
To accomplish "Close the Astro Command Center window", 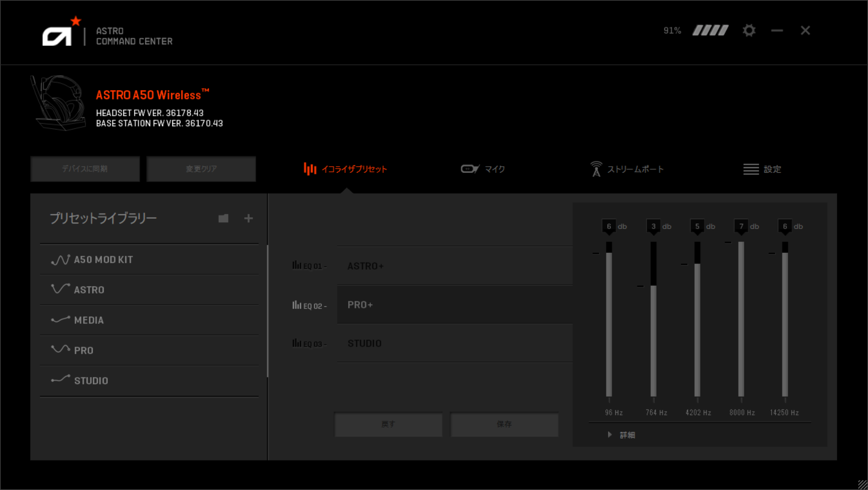I will coord(805,30).
